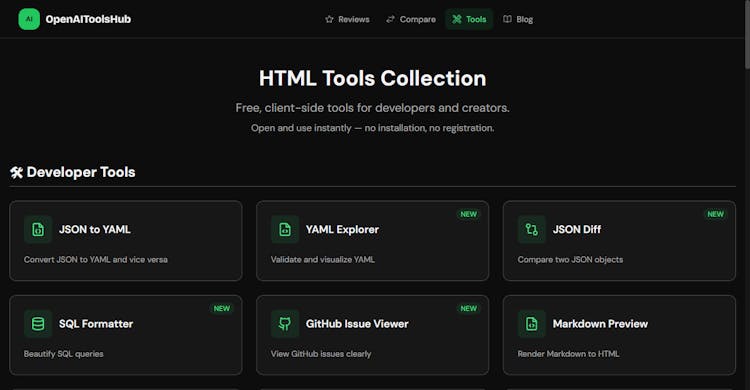Click the HTML Tools Collection heading
Viewport: 750px width, 390px height.
[x=373, y=78]
